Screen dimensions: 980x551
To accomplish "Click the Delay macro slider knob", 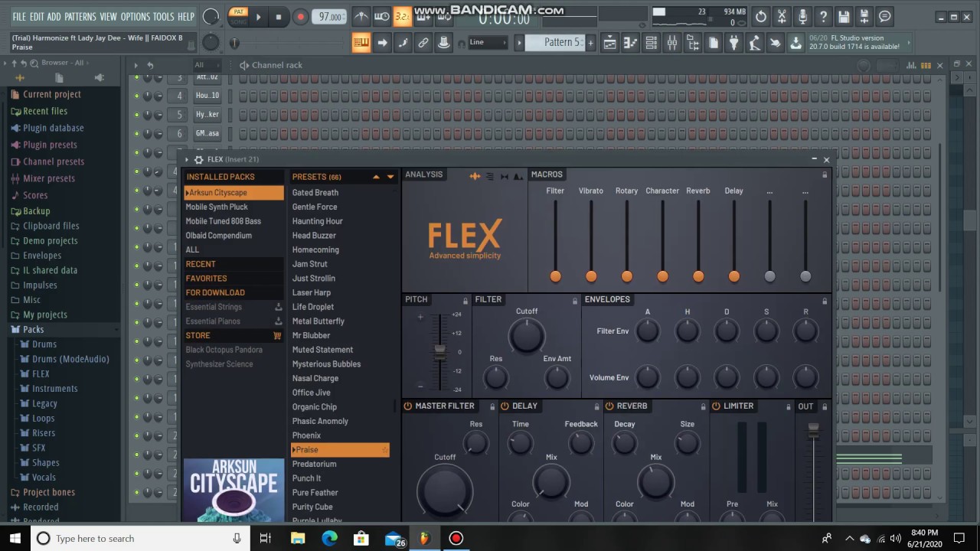I will (734, 276).
